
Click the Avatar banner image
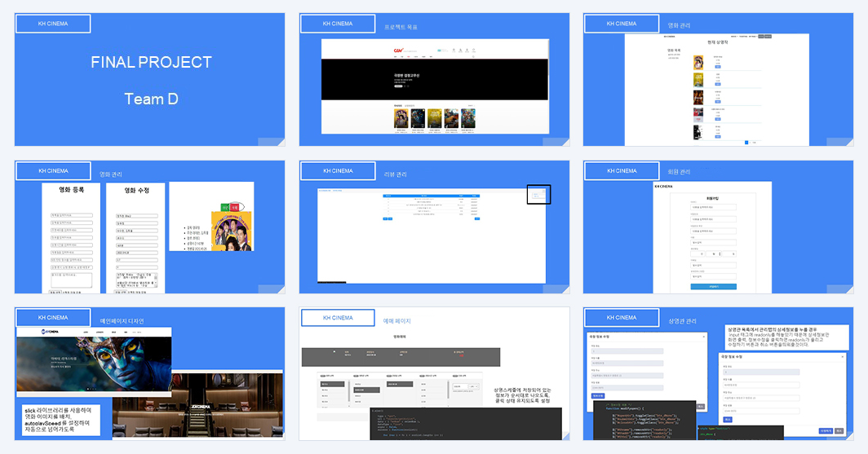click(94, 365)
